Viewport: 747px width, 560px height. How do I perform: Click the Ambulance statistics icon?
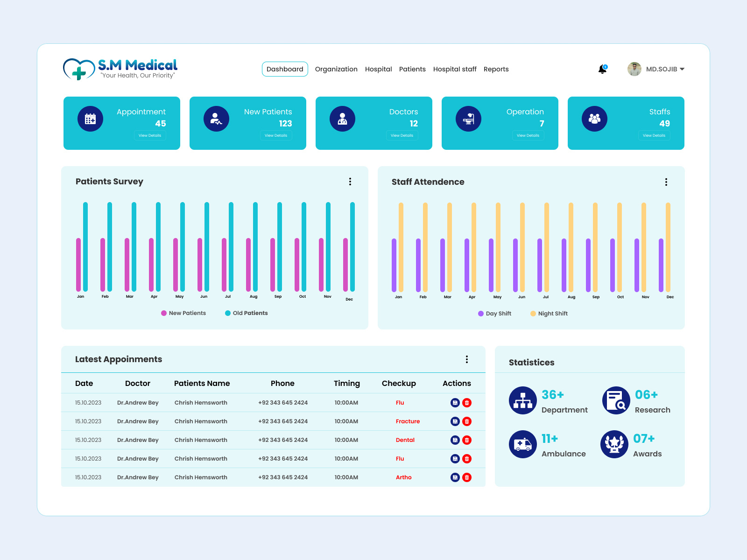(x=523, y=444)
